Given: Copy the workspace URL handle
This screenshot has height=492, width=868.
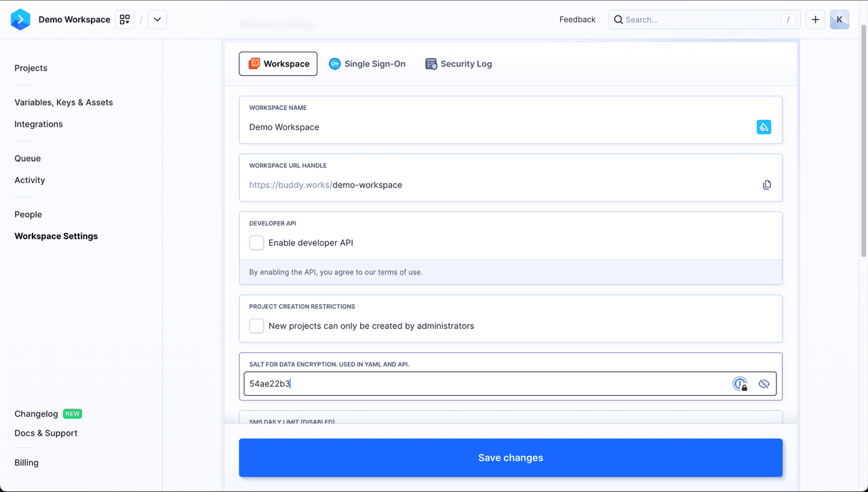Looking at the screenshot, I should [x=767, y=184].
